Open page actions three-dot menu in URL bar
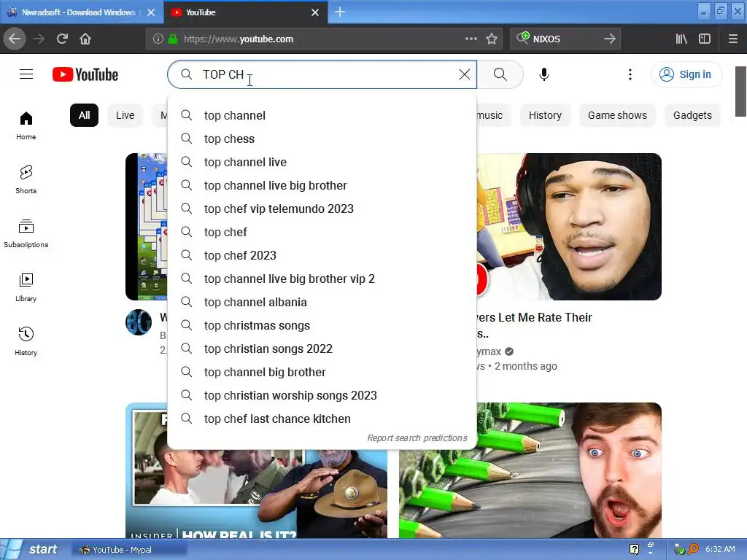This screenshot has height=560, width=747. (x=471, y=39)
